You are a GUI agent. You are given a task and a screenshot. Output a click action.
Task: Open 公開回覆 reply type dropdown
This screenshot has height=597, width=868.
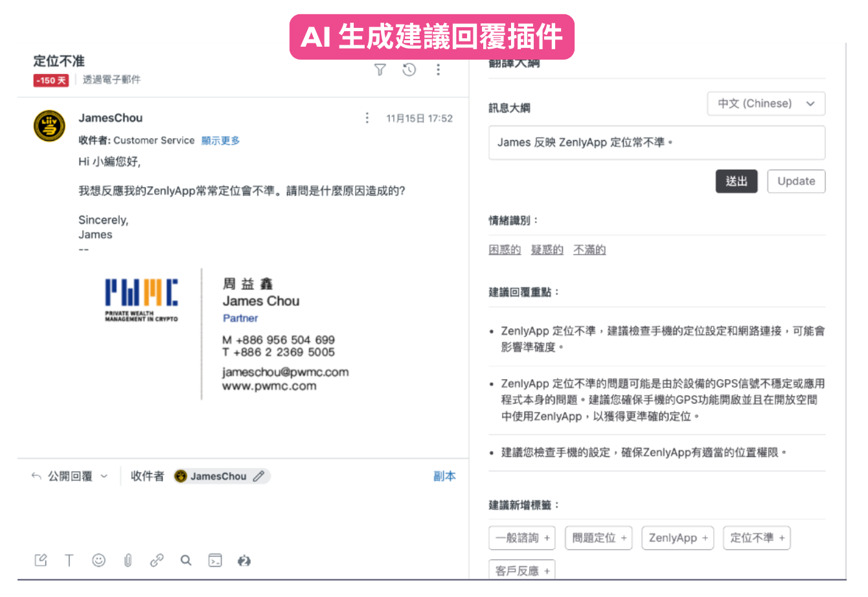point(71,476)
